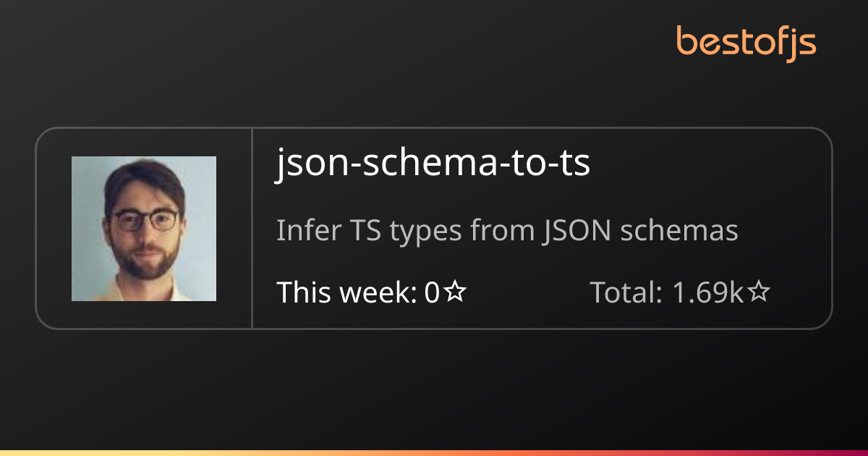
Task: Open the author avatar photo
Action: (144, 229)
